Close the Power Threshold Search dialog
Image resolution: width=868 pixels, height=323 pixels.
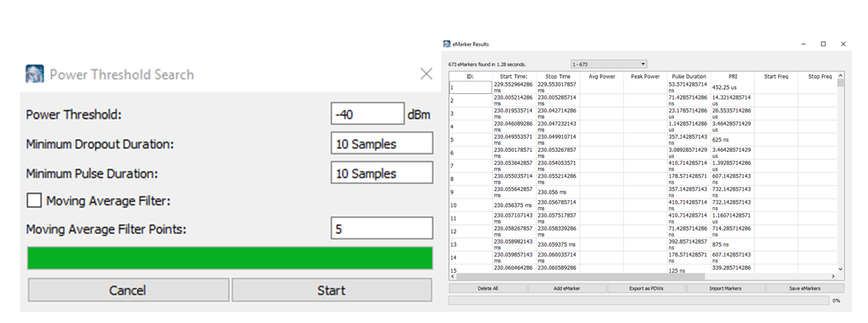coord(426,74)
